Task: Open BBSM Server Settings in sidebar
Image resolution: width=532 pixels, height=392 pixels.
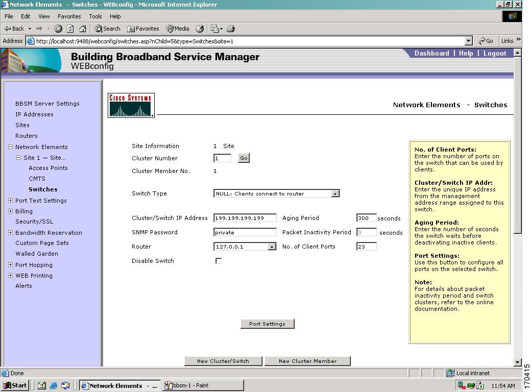Action: tap(47, 104)
